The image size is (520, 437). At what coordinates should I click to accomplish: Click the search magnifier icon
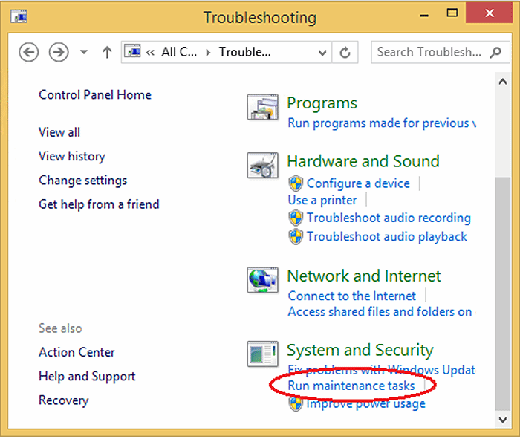click(x=496, y=52)
